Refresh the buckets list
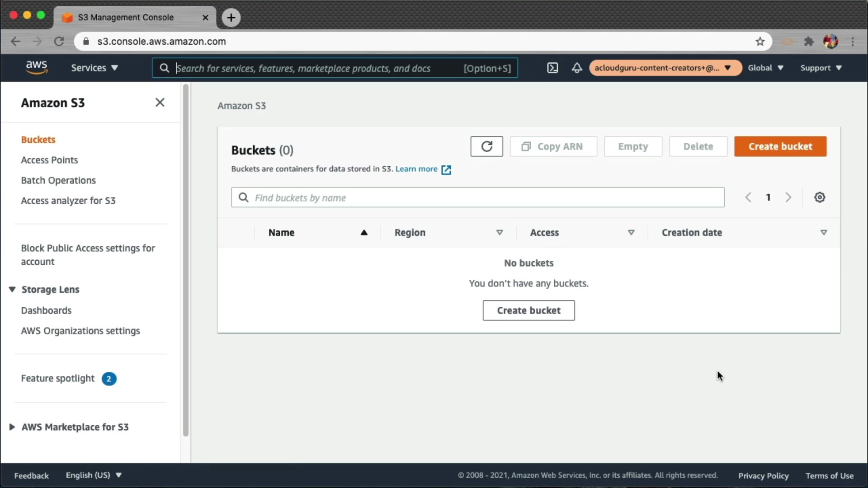The height and width of the screenshot is (488, 868). [x=486, y=146]
